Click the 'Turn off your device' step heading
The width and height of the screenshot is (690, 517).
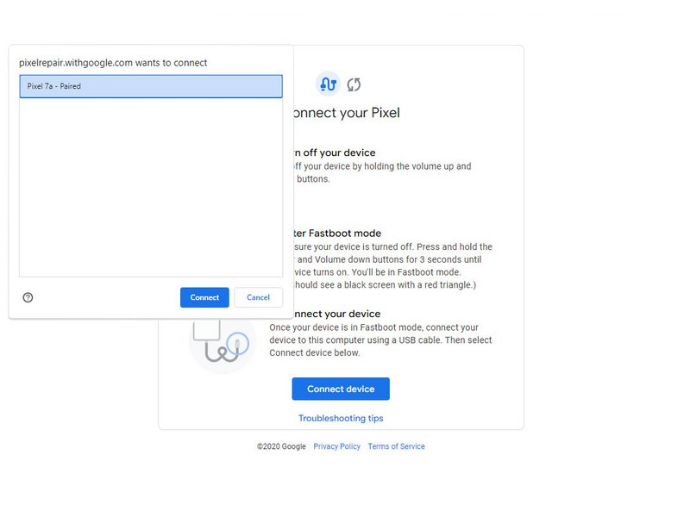point(334,153)
